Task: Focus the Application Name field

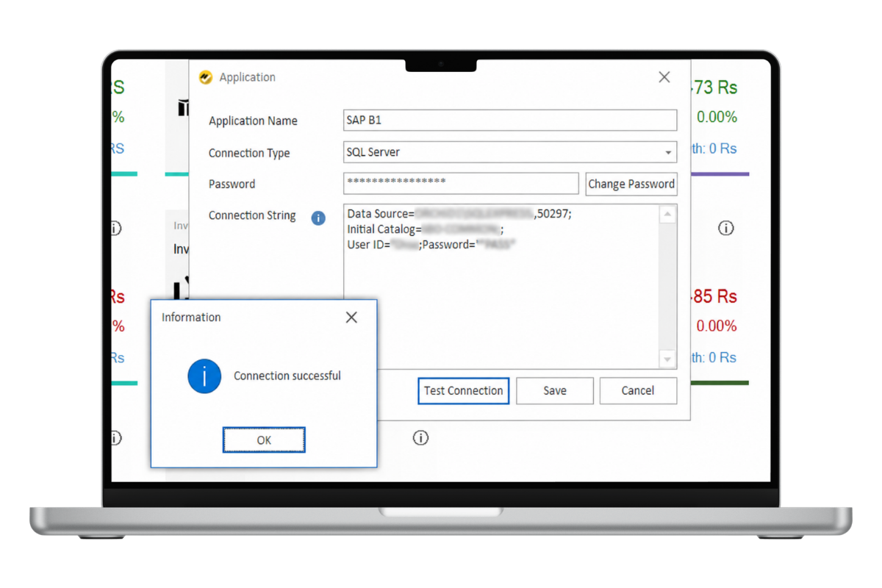Action: pyautogui.click(x=510, y=121)
